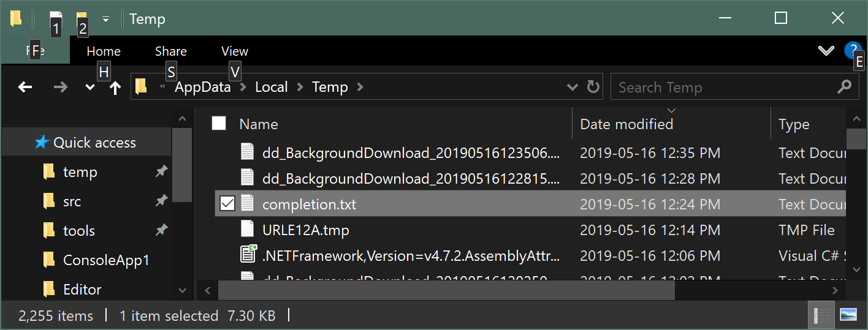Go back with the Back arrow
This screenshot has width=868, height=330.
pyautogui.click(x=25, y=87)
